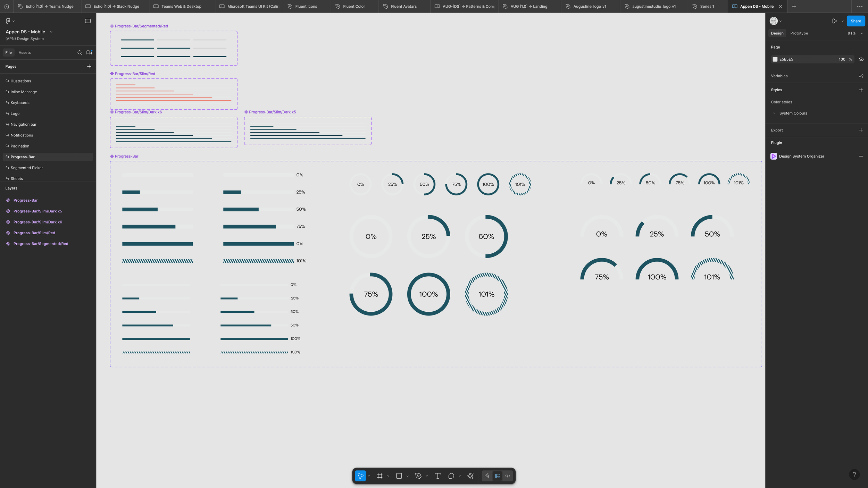Switch to Dev Mode code toggle
The height and width of the screenshot is (488, 868).
508,476
